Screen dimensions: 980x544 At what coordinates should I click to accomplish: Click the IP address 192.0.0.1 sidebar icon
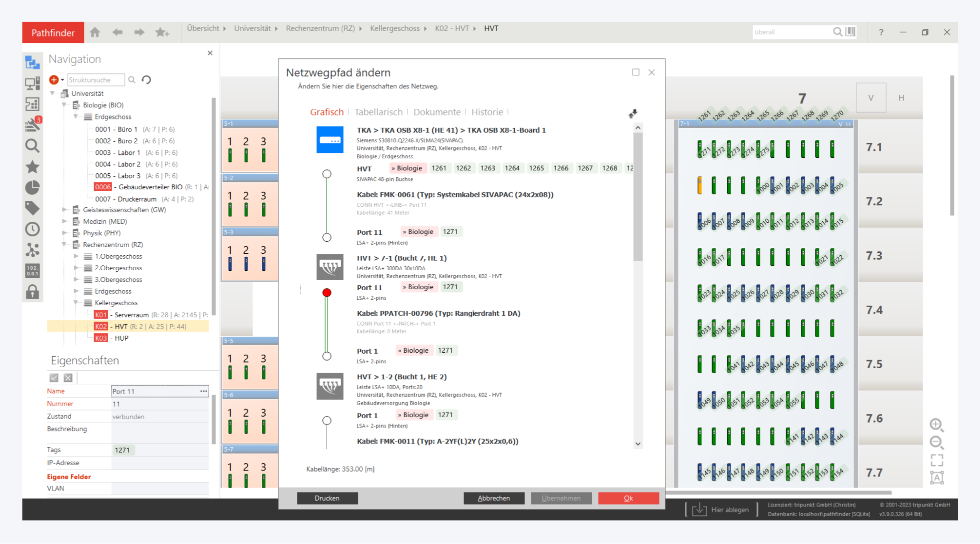coord(32,271)
